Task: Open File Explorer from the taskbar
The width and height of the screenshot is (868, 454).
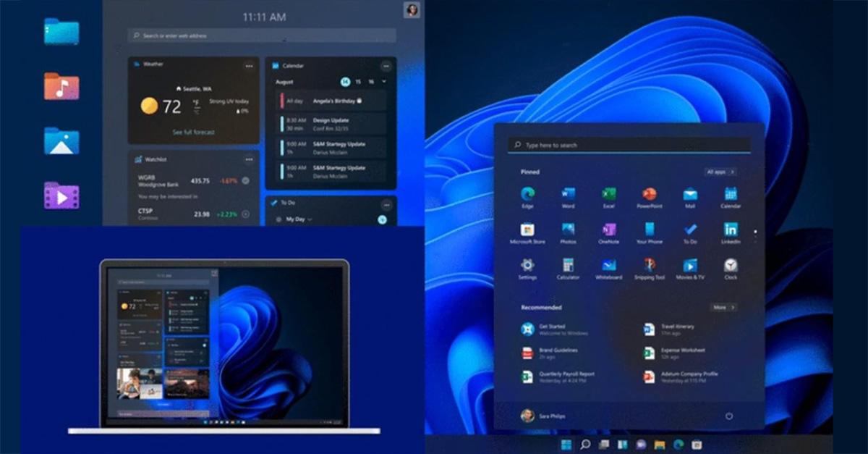Action: (x=660, y=444)
